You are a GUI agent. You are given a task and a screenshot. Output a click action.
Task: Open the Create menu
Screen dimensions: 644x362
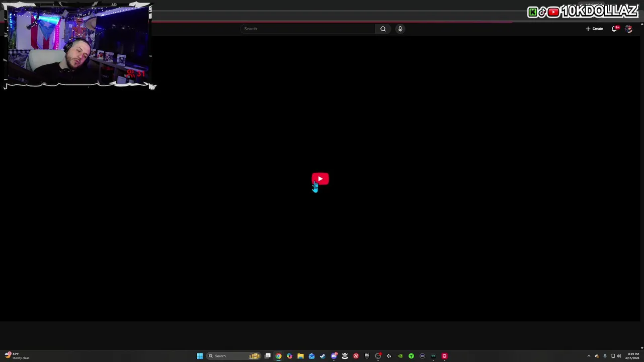[594, 29]
